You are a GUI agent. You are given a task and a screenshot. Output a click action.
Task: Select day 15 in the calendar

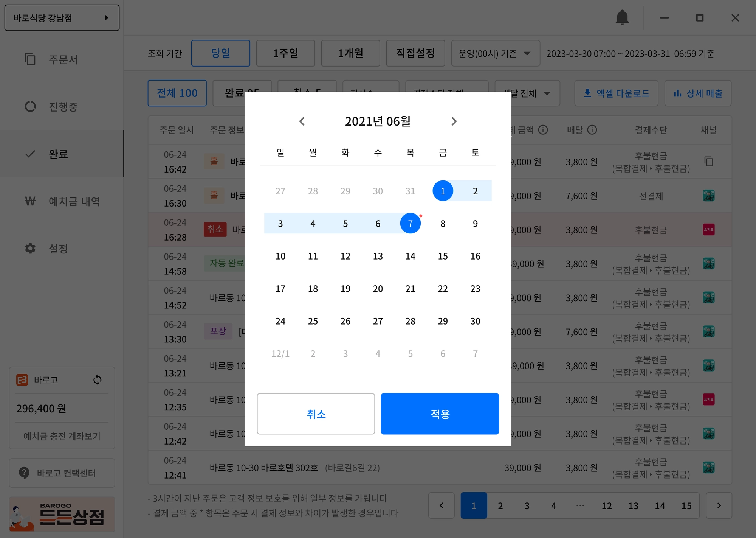(x=443, y=256)
